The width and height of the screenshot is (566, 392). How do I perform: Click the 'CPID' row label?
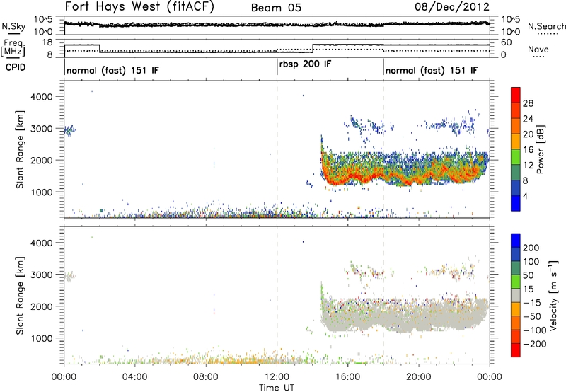(x=16, y=67)
